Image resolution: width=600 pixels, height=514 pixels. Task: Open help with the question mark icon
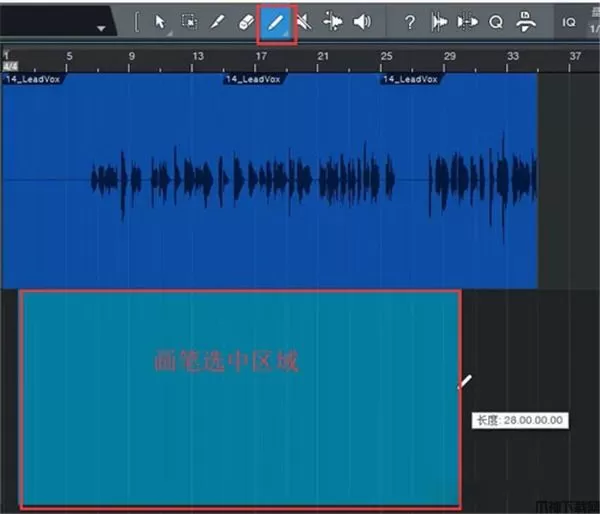pyautogui.click(x=409, y=22)
